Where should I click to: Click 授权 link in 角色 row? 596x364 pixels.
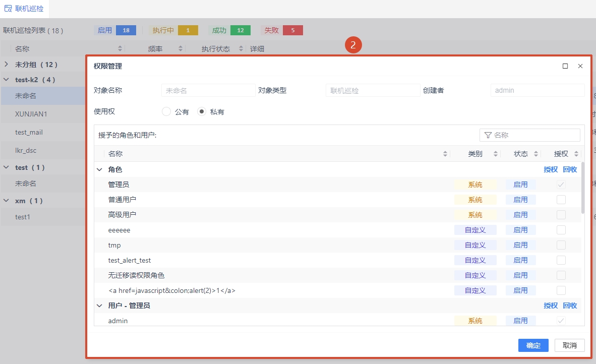(551, 169)
